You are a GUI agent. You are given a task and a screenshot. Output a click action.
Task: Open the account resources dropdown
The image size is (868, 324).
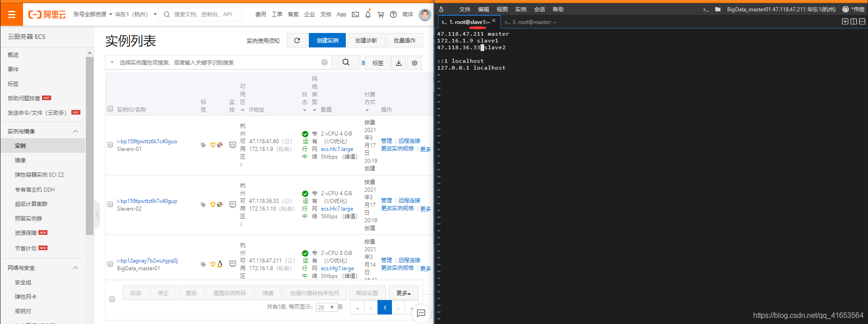point(93,14)
